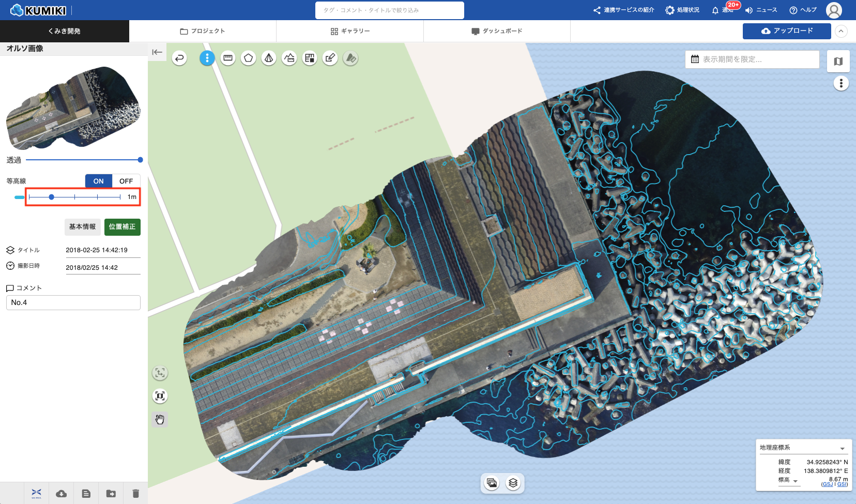This screenshot has height=504, width=856.
Task: Switch to the ダッシュボード tab
Action: click(497, 31)
